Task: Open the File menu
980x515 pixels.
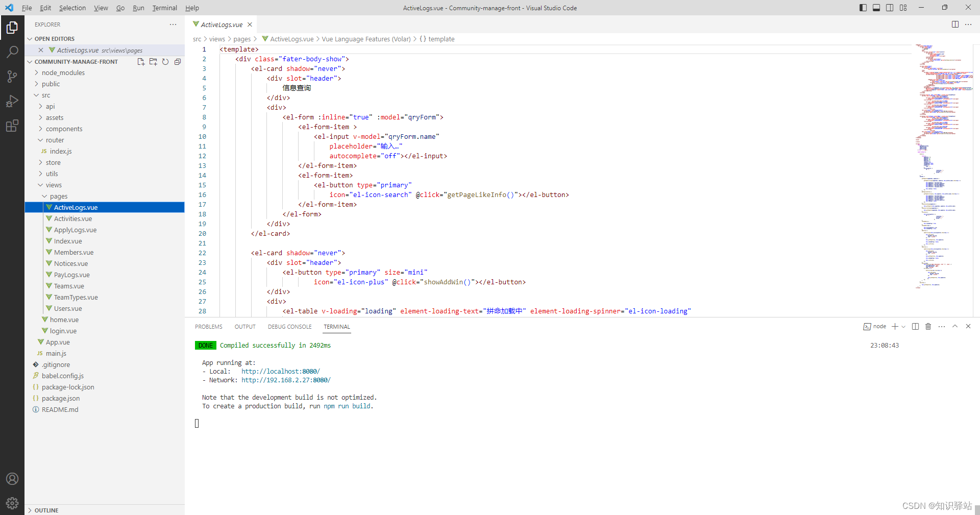Action: pyautogui.click(x=27, y=8)
